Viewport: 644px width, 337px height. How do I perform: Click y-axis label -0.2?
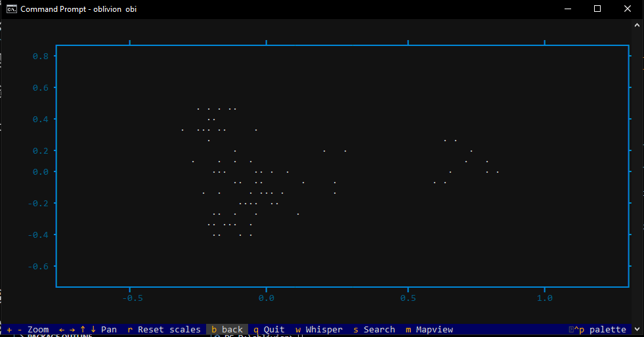click(x=38, y=204)
